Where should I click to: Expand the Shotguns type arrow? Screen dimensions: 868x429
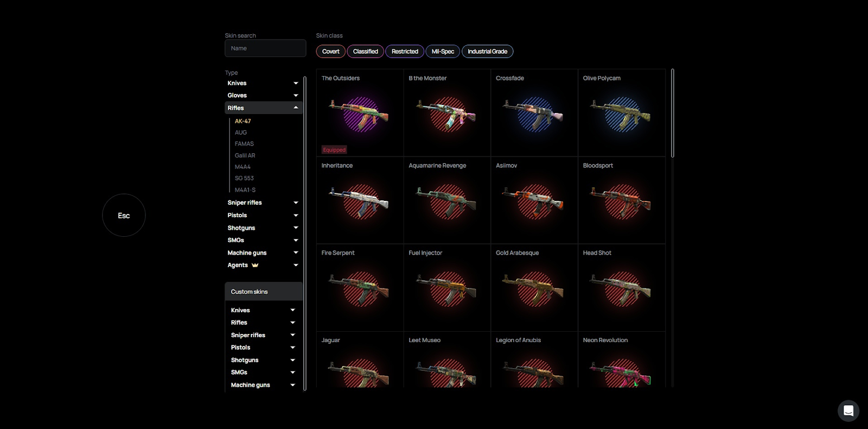pos(296,228)
